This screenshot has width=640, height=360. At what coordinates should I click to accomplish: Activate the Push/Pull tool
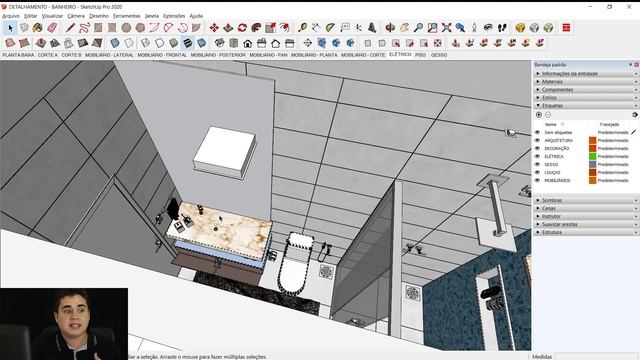click(x=228, y=28)
